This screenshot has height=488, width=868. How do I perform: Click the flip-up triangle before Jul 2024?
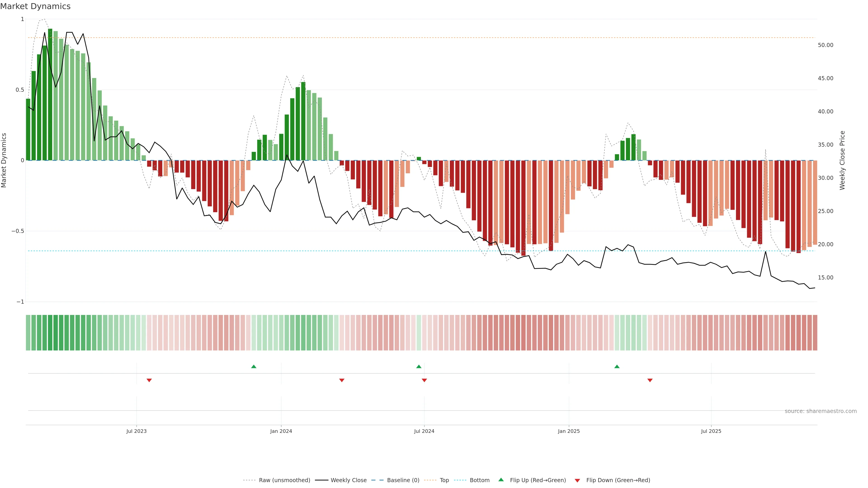tap(418, 366)
